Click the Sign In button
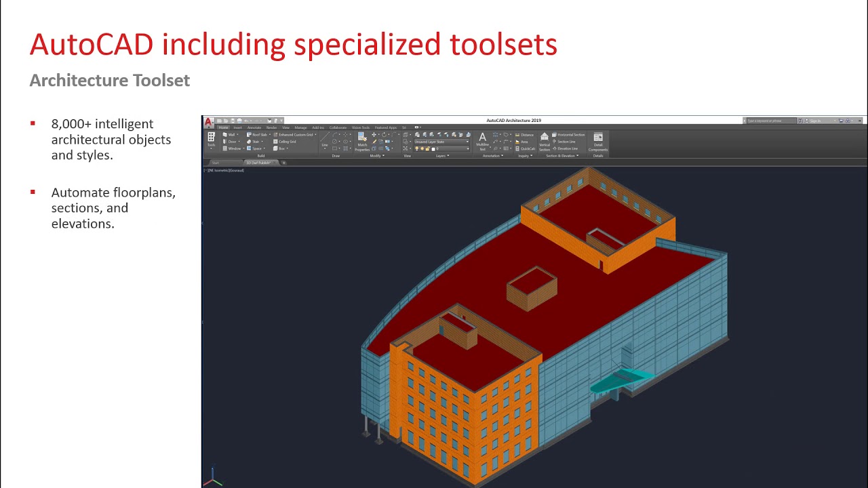Viewport: 868px width, 488px height. click(x=814, y=121)
